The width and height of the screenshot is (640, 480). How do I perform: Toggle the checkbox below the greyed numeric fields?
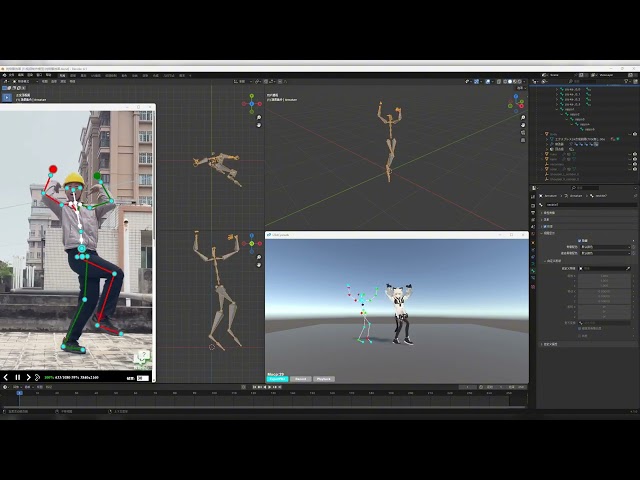click(580, 329)
